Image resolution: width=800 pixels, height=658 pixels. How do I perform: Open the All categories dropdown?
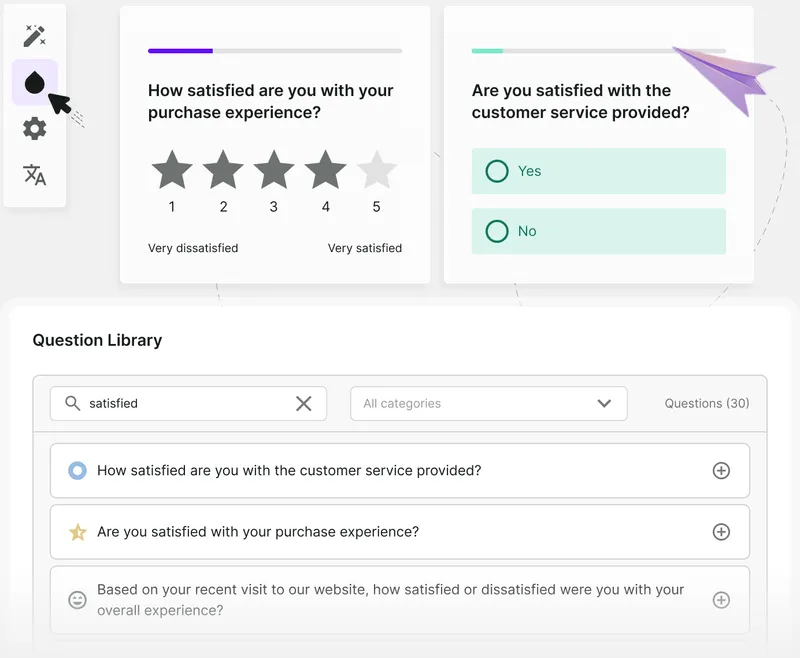coord(488,403)
